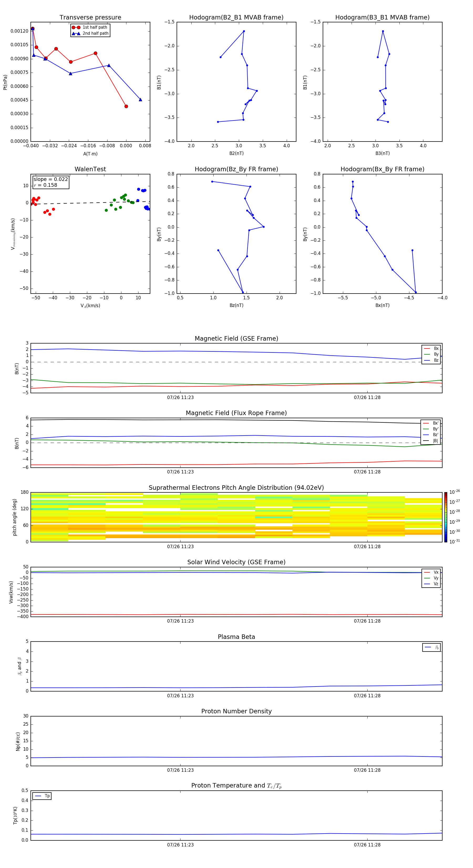473x868 pixels.
Task: Click the "pitch angle (deg)" axis label
Action: tap(14, 517)
